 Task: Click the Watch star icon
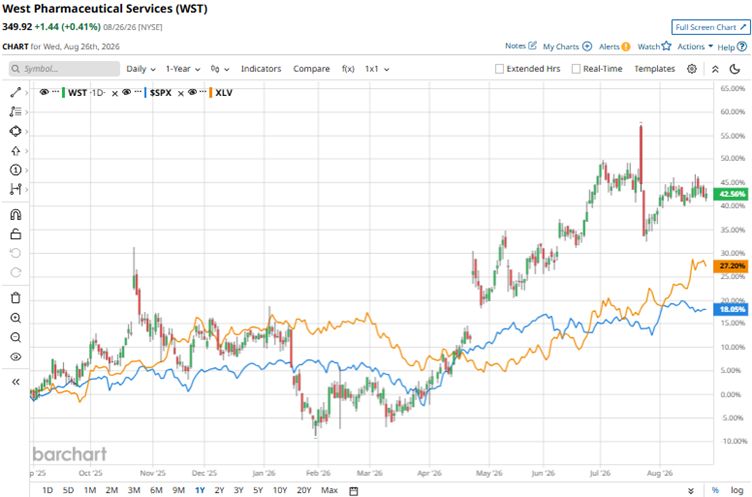[x=666, y=46]
